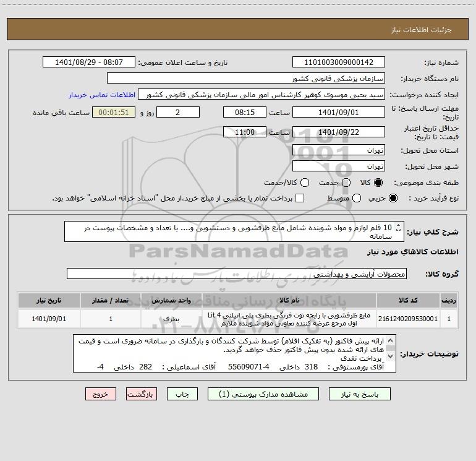Click the توضیحات خریدار notes text area
This screenshot has height=461, width=476.
[234, 353]
